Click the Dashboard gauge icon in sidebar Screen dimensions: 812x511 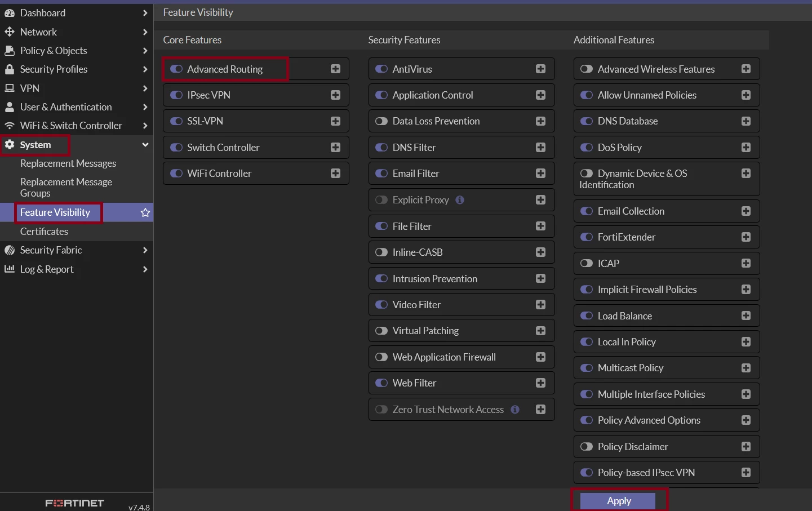pos(10,13)
